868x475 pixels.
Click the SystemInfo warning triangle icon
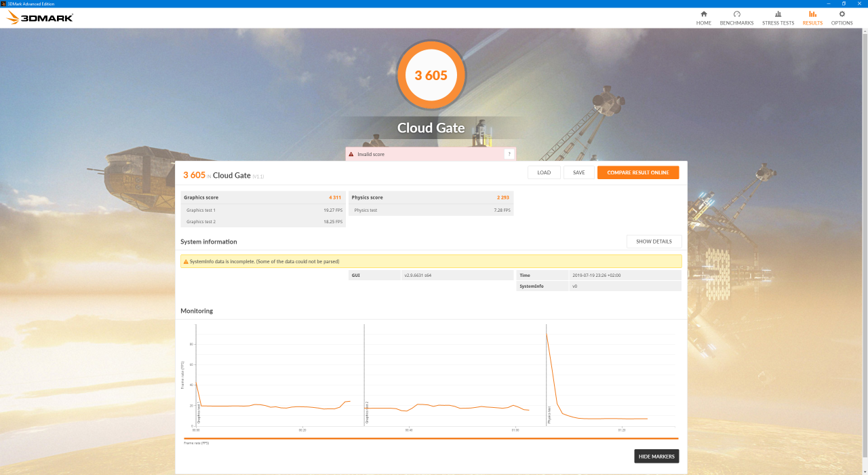tap(186, 261)
